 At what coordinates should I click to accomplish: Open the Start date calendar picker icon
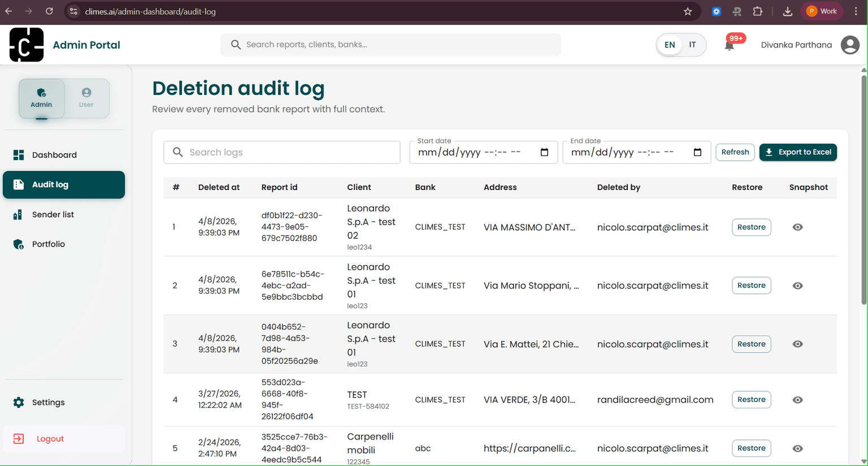tap(544, 152)
